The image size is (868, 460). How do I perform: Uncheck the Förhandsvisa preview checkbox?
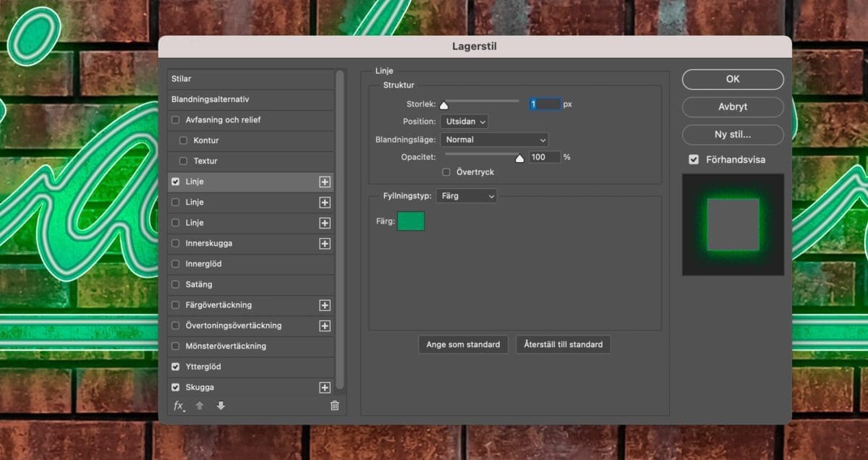pos(694,160)
